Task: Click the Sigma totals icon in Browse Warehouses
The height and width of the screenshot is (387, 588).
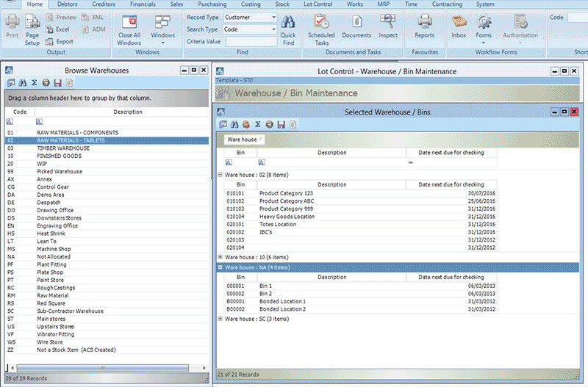Action: click(x=34, y=83)
